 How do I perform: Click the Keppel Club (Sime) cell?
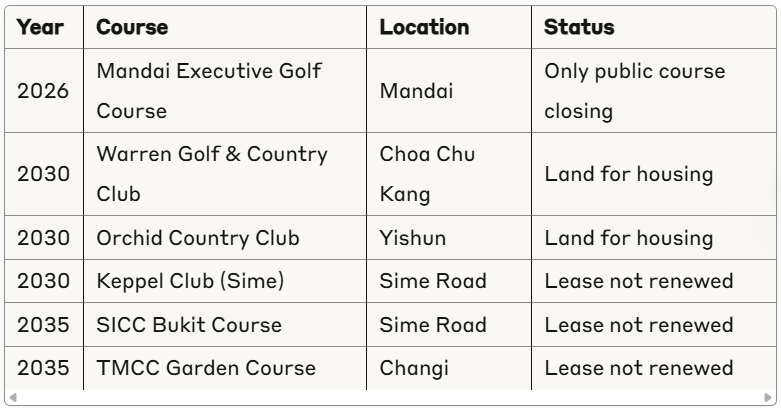point(190,282)
